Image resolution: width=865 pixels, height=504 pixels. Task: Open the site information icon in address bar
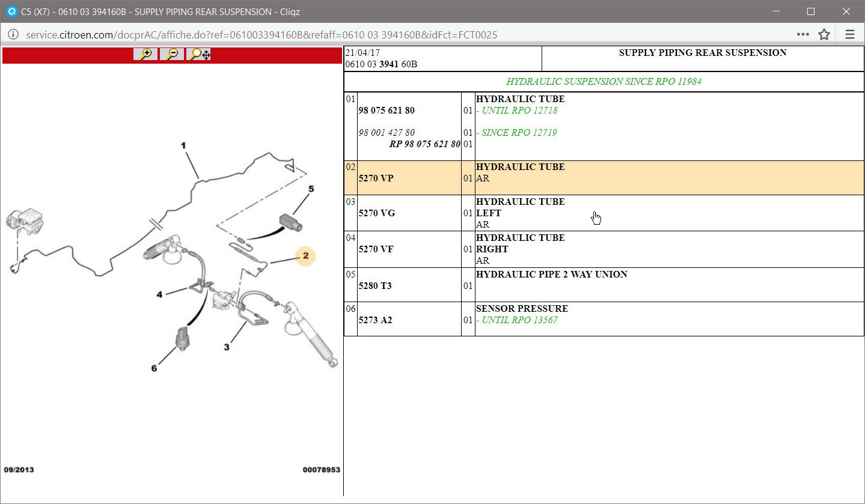(14, 35)
